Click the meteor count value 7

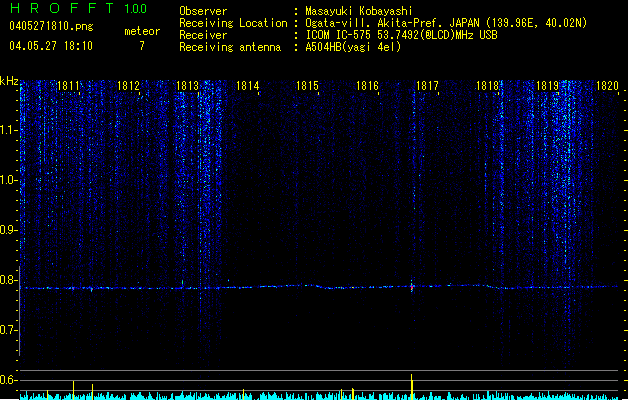tap(142, 46)
